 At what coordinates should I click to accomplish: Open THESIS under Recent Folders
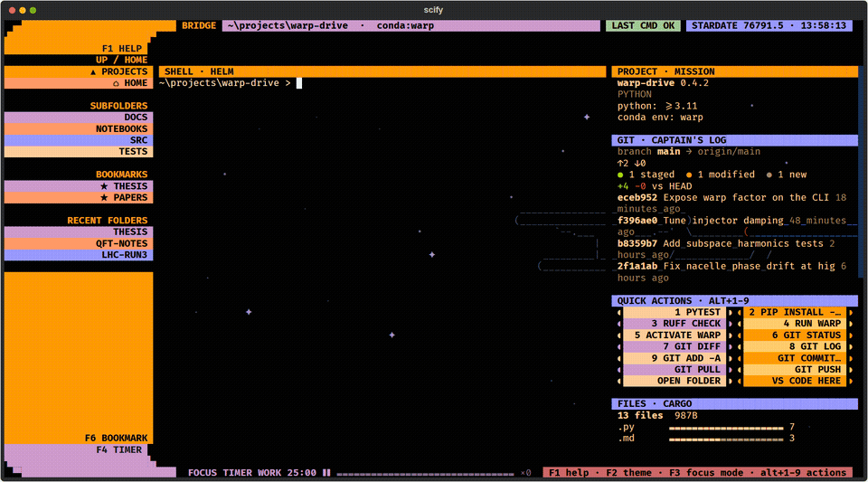coord(79,232)
